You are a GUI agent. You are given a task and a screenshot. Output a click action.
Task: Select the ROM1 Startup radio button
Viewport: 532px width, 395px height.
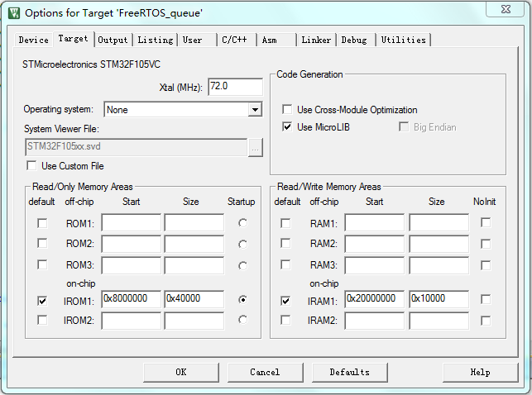tap(242, 223)
